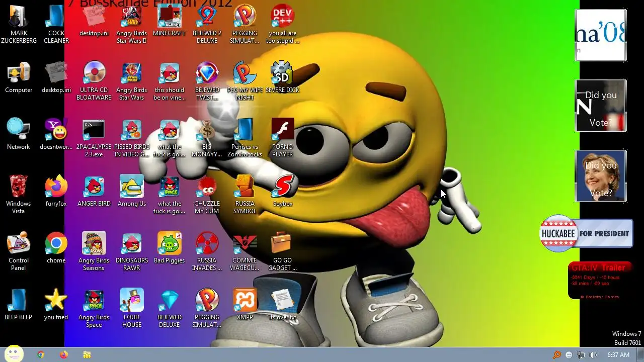This screenshot has width=644, height=362.
Task: Launch Angry Birds Star Wars II
Action: click(x=132, y=24)
